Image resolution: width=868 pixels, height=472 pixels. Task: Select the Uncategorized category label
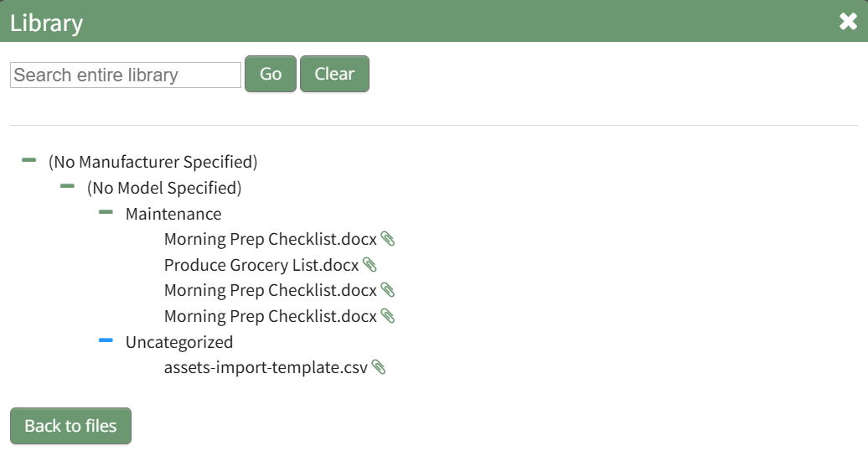(x=179, y=342)
